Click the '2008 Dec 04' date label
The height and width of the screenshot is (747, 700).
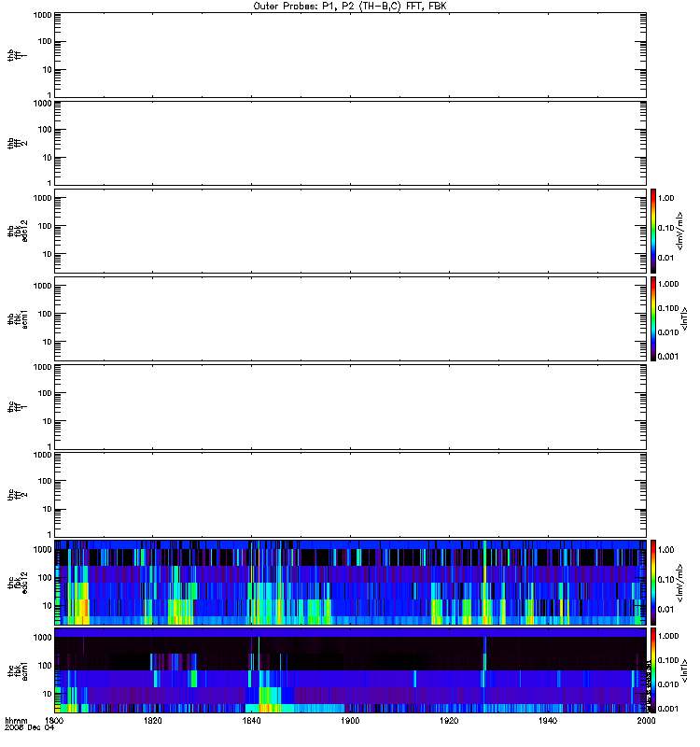click(30, 728)
